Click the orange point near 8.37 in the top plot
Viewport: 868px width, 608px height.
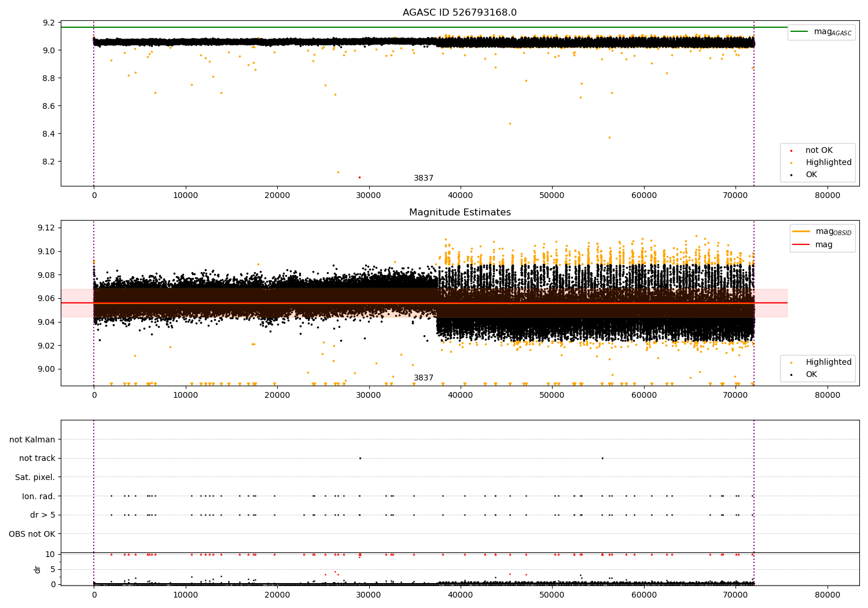click(x=609, y=137)
